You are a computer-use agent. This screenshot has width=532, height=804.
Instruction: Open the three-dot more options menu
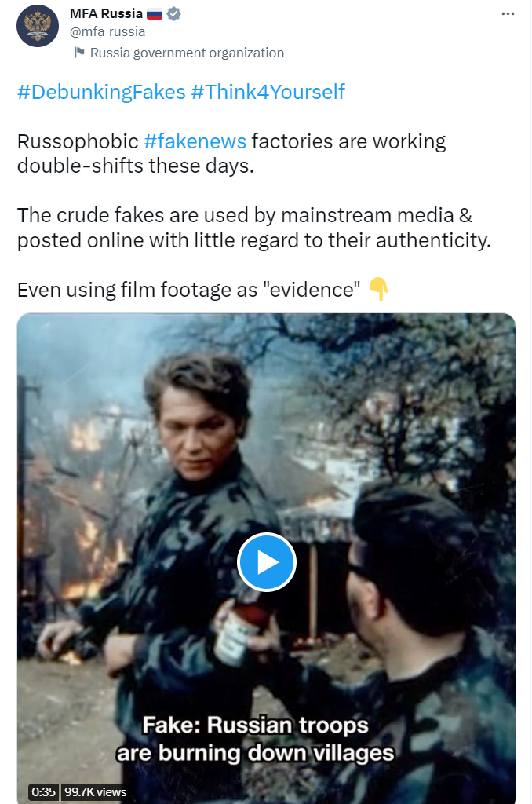point(508,14)
